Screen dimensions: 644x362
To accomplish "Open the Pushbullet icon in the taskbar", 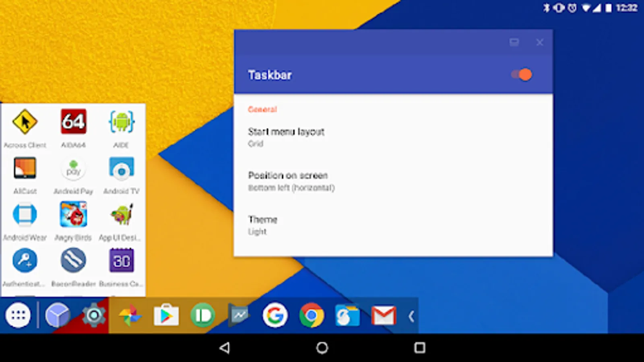I will (x=202, y=316).
